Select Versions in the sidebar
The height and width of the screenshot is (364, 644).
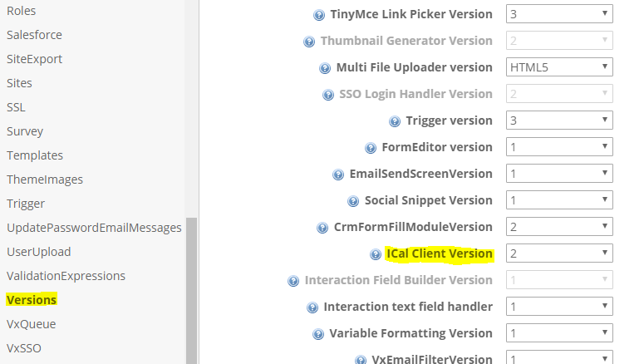(32, 300)
